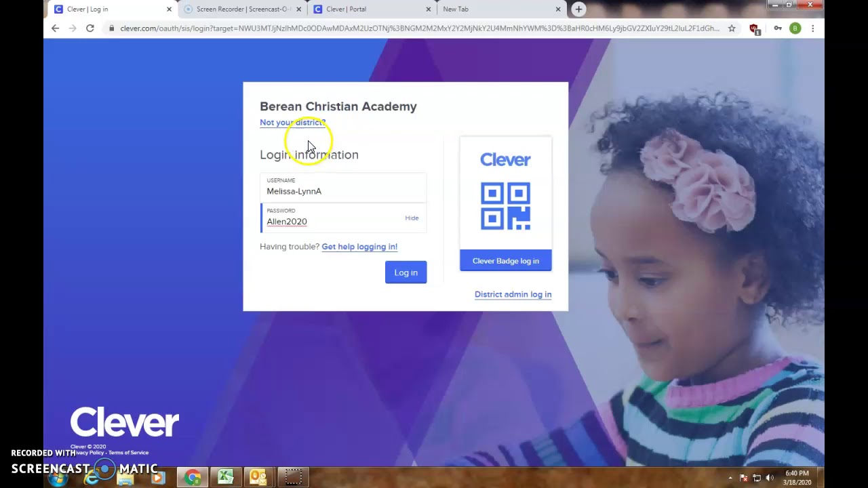868x488 pixels.
Task: Go back with the browser back arrow
Action: (x=55, y=28)
